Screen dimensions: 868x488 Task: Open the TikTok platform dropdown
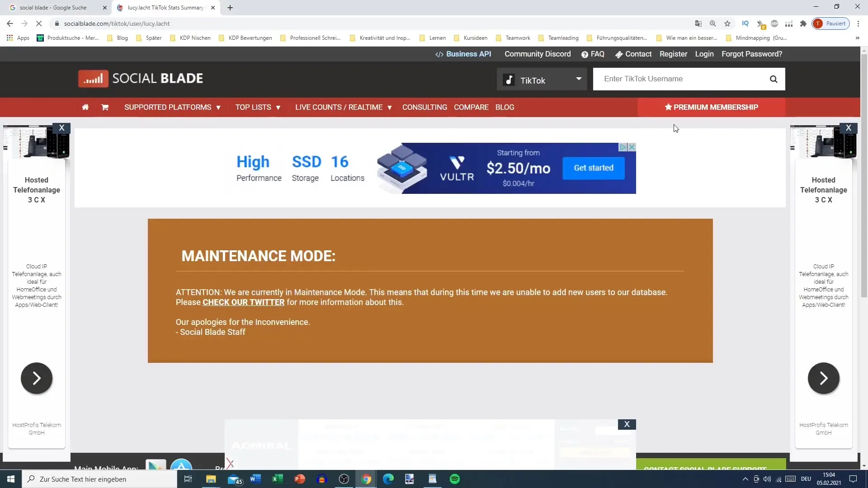coord(542,80)
